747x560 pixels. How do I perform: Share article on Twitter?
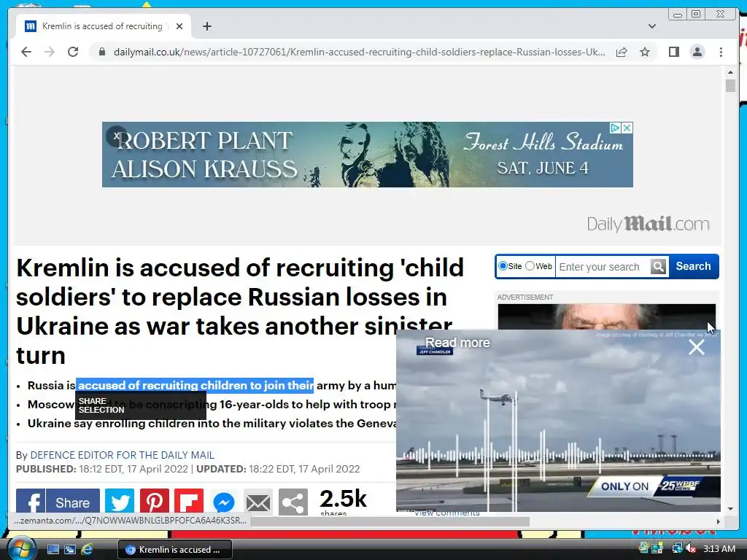pyautogui.click(x=120, y=502)
